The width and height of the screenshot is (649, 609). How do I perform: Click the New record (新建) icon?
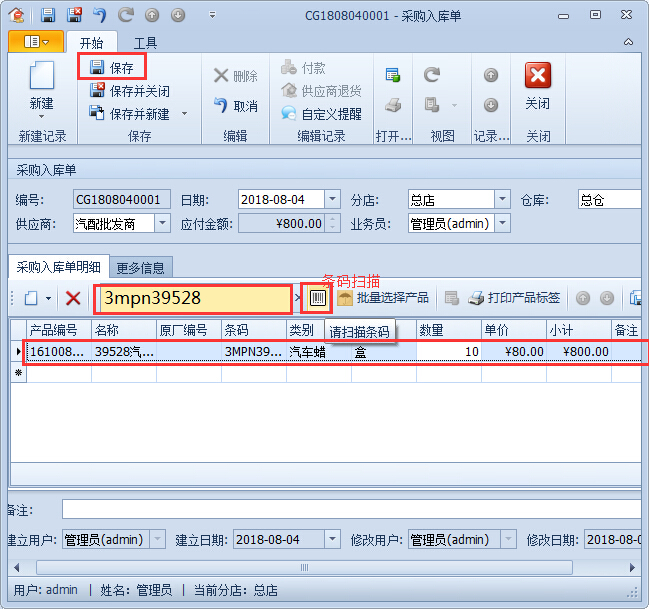pyautogui.click(x=41, y=84)
